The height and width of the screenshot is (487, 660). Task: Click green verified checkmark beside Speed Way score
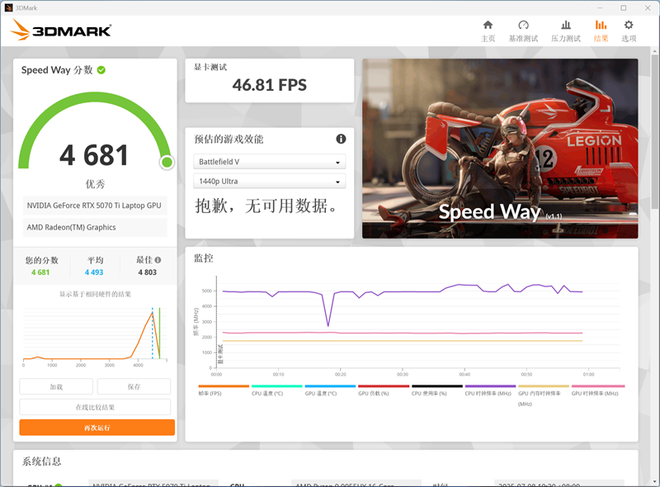(102, 70)
